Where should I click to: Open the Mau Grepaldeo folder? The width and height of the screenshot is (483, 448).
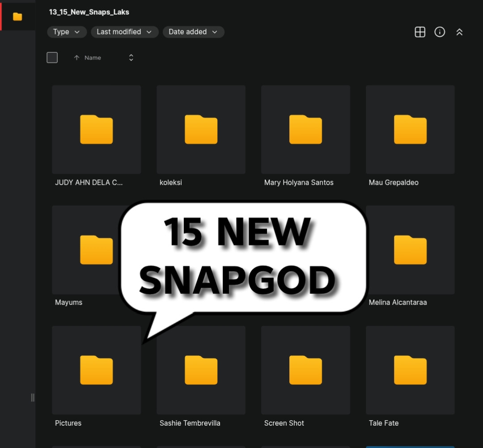(410, 135)
